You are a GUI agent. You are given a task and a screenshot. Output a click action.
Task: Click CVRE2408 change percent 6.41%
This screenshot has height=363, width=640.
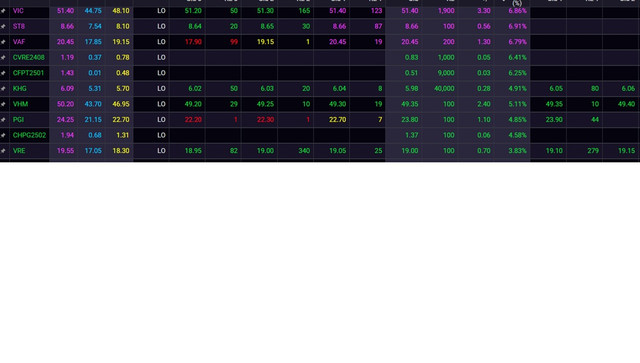[518, 58]
